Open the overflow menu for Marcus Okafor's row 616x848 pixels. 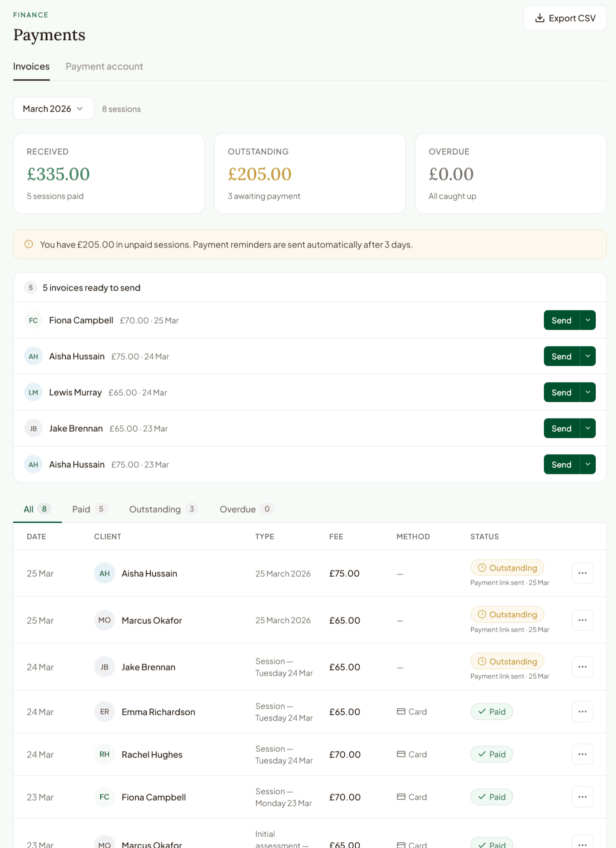(582, 620)
